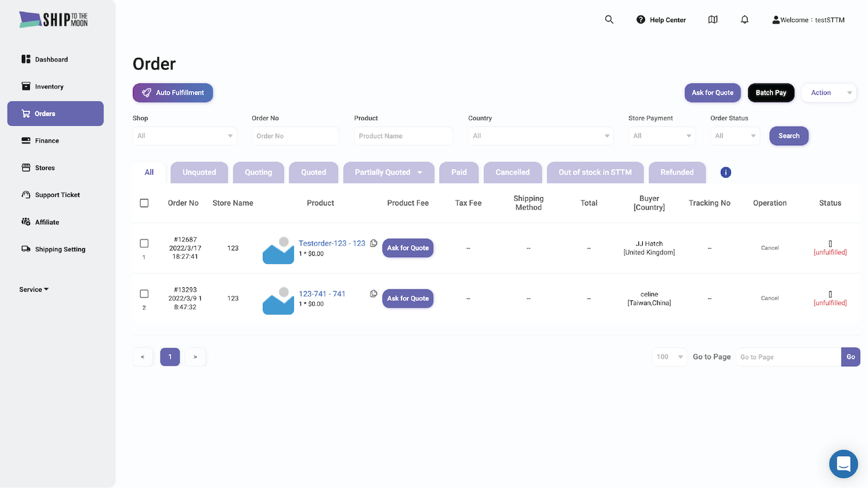Viewport: 868px width, 488px height.
Task: Check the box for order #12687
Action: click(x=144, y=243)
